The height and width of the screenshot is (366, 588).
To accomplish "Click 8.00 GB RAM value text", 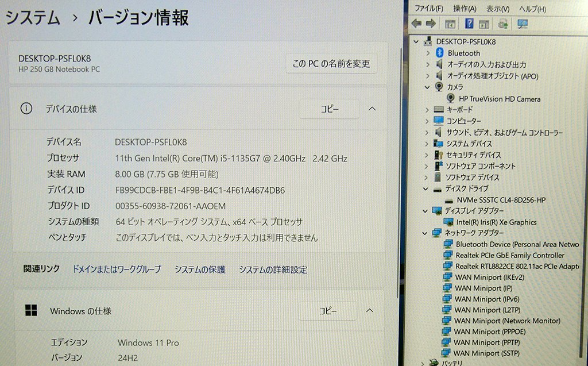I will point(167,174).
